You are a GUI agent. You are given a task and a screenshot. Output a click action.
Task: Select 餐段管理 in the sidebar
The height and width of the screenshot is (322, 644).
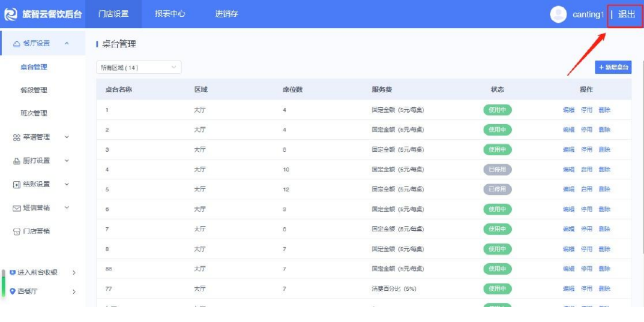[34, 90]
